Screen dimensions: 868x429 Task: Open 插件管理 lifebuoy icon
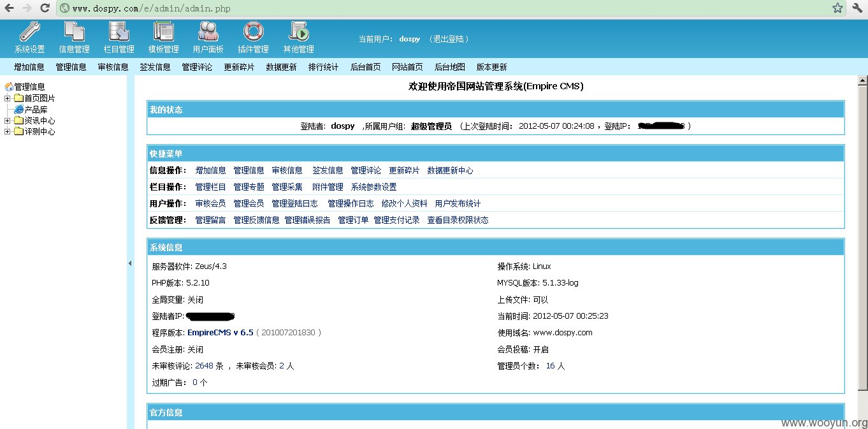(253, 31)
